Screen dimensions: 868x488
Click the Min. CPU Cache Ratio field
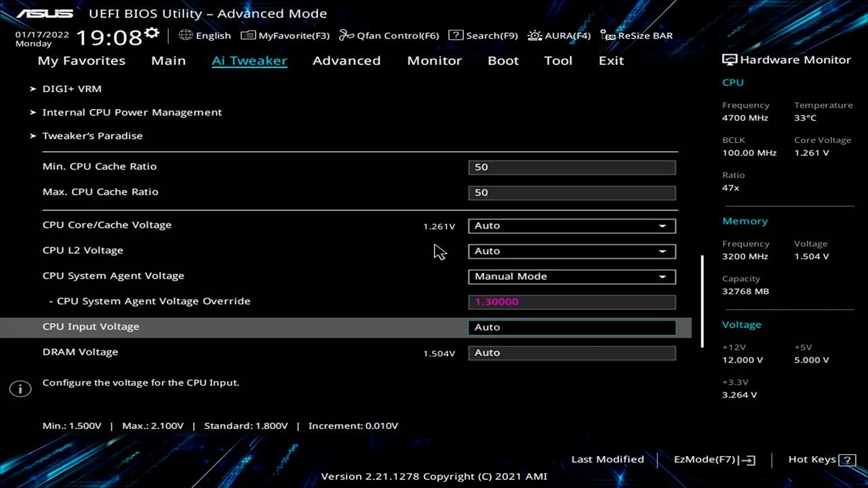(x=572, y=167)
